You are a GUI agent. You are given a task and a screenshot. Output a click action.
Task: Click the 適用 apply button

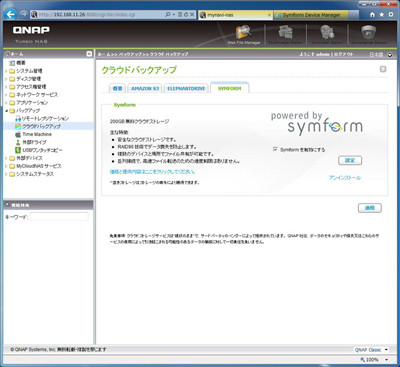point(370,208)
